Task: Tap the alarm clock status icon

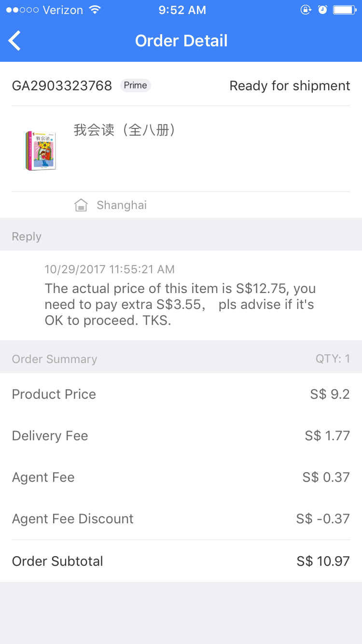Action: tap(322, 10)
